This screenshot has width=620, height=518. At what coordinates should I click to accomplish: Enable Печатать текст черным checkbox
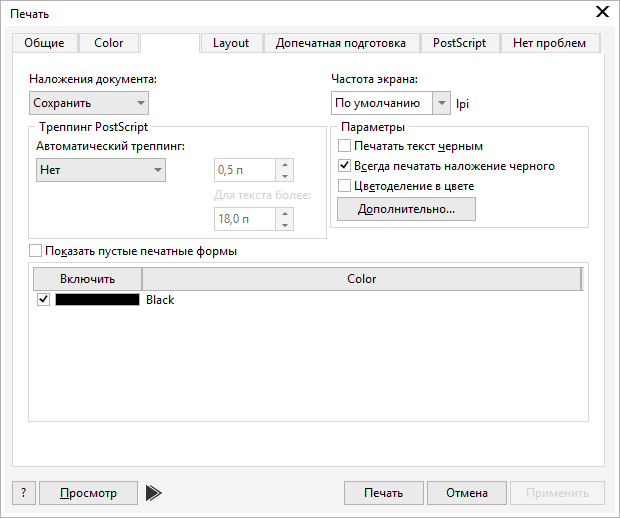point(344,146)
